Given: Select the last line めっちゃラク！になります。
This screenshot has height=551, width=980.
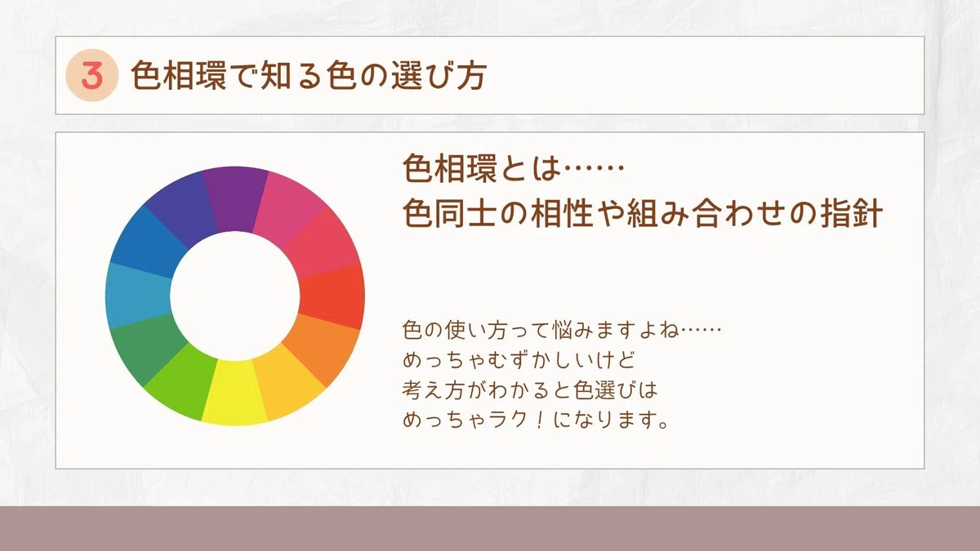Looking at the screenshot, I should click(537, 421).
